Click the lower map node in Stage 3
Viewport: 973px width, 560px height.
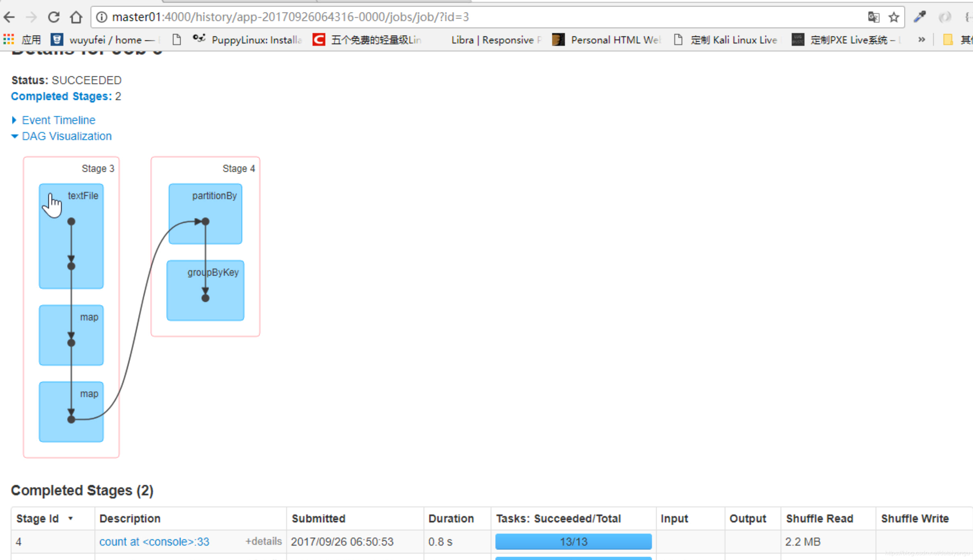71,412
